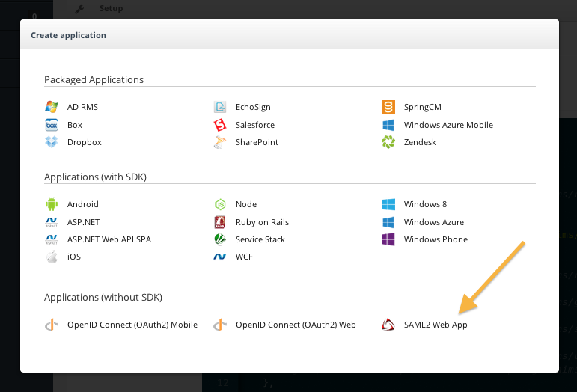Select the SharePoint application

tap(257, 142)
